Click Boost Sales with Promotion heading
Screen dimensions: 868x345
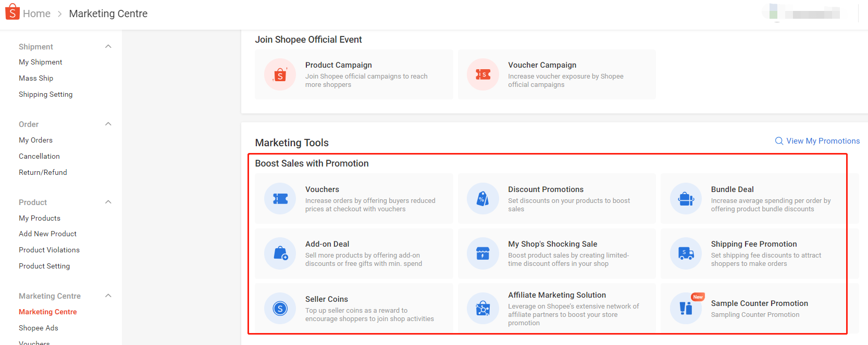[312, 163]
